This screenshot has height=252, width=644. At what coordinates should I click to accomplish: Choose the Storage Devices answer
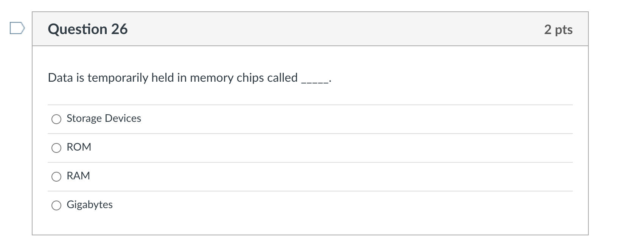click(56, 119)
